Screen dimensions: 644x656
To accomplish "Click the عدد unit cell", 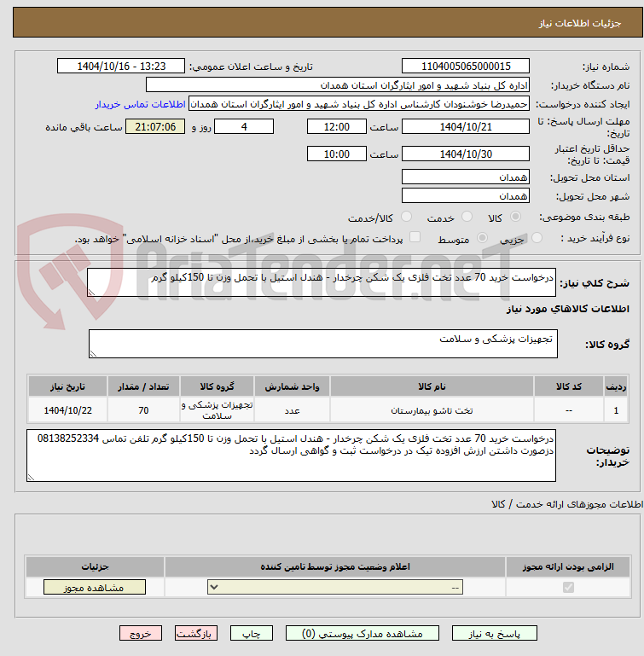I will [x=292, y=410].
